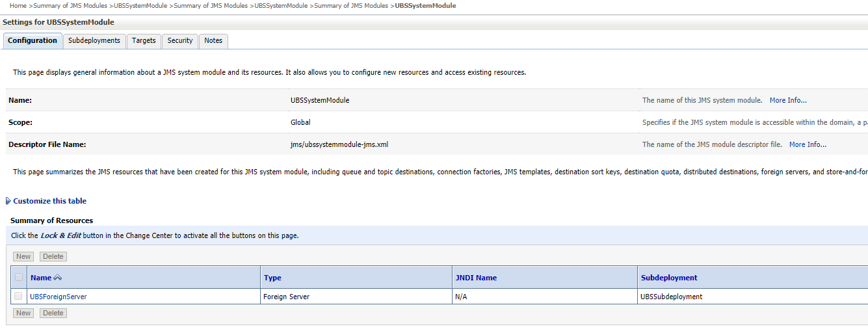Click the New button below the table

[x=23, y=313]
